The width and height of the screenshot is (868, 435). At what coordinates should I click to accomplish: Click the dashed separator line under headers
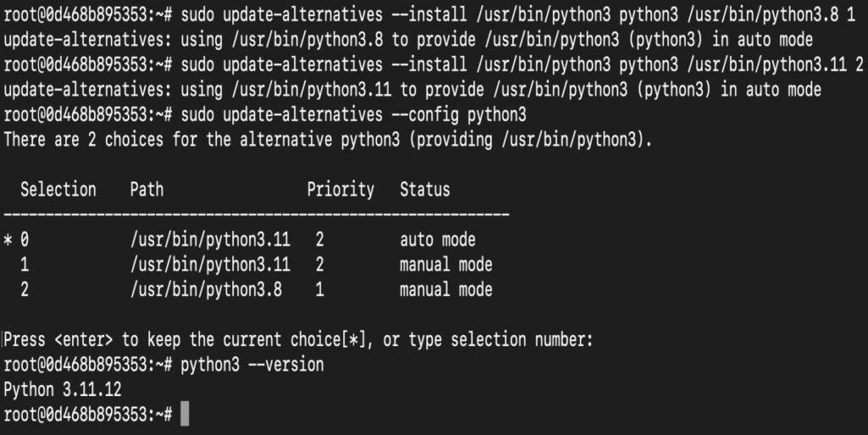[x=256, y=215]
